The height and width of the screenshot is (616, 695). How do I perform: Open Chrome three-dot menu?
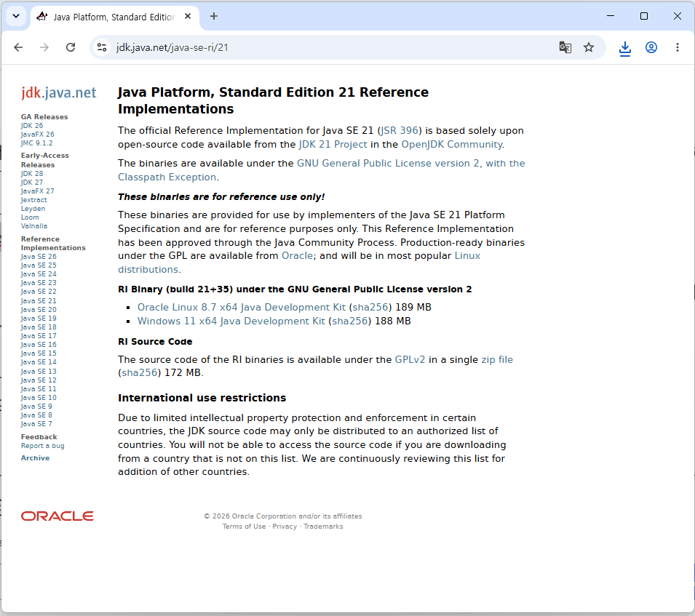[x=678, y=47]
